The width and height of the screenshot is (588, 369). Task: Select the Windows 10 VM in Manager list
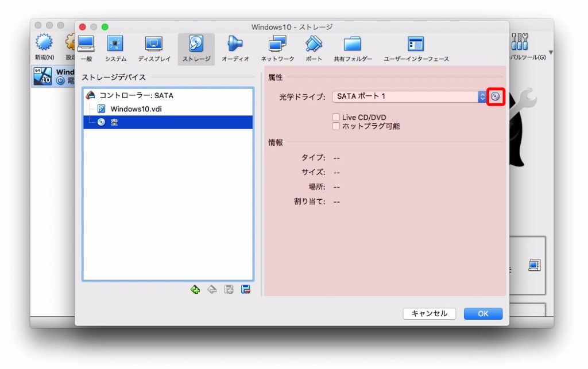tap(53, 76)
